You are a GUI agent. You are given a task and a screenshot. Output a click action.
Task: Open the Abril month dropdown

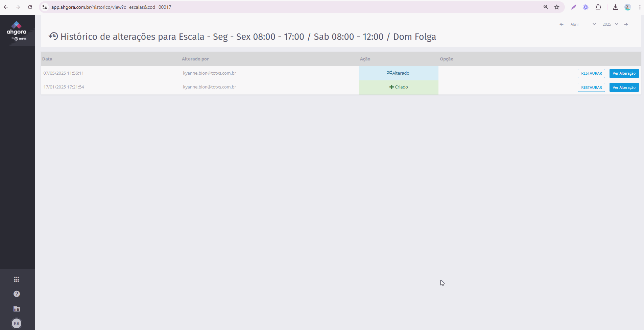tap(583, 24)
